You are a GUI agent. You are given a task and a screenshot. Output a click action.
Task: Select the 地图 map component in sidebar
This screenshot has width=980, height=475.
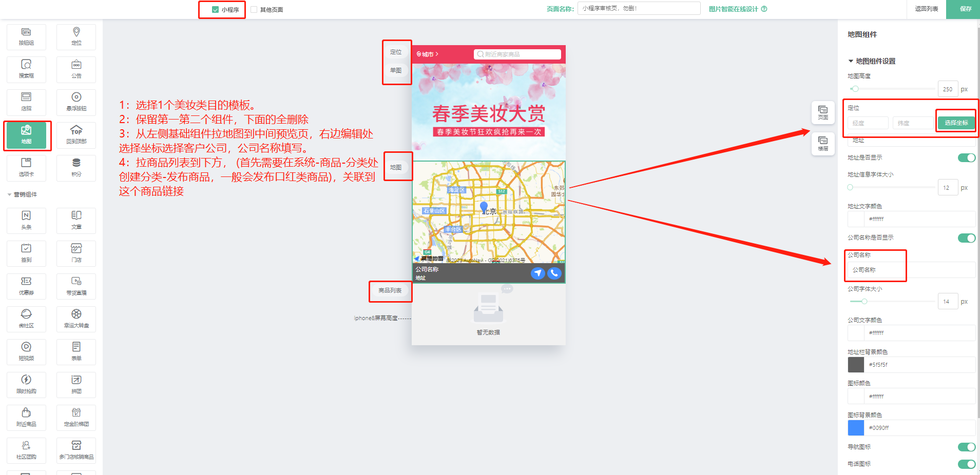point(26,135)
